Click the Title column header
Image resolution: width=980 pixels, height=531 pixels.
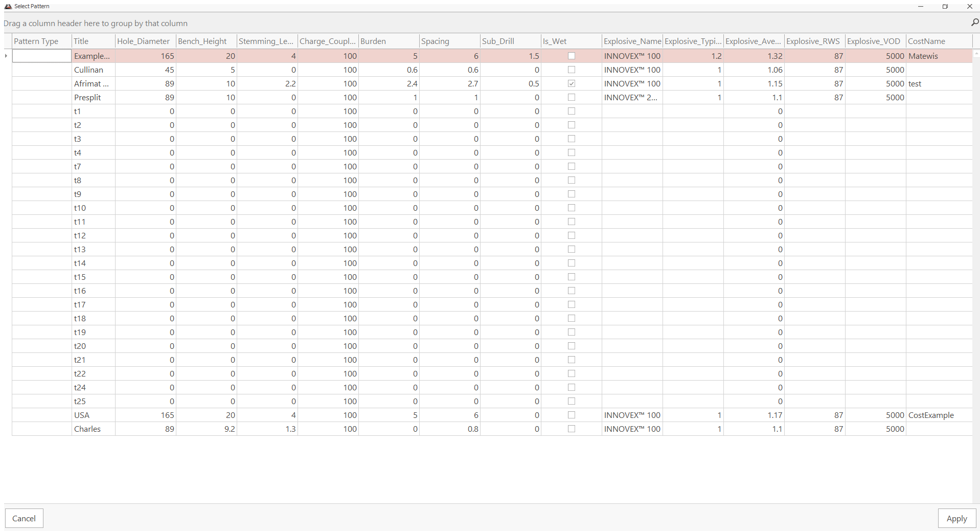pos(93,41)
